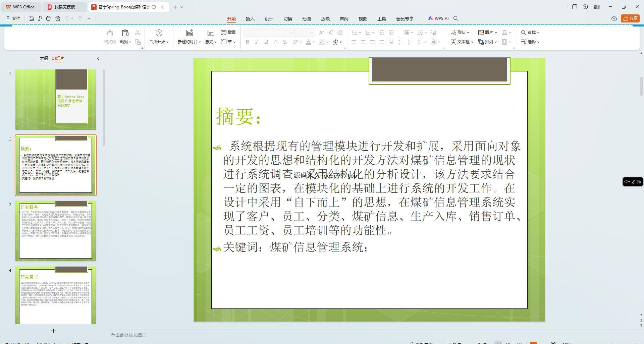Open the 找稻壳模板 tab

[x=65, y=7]
